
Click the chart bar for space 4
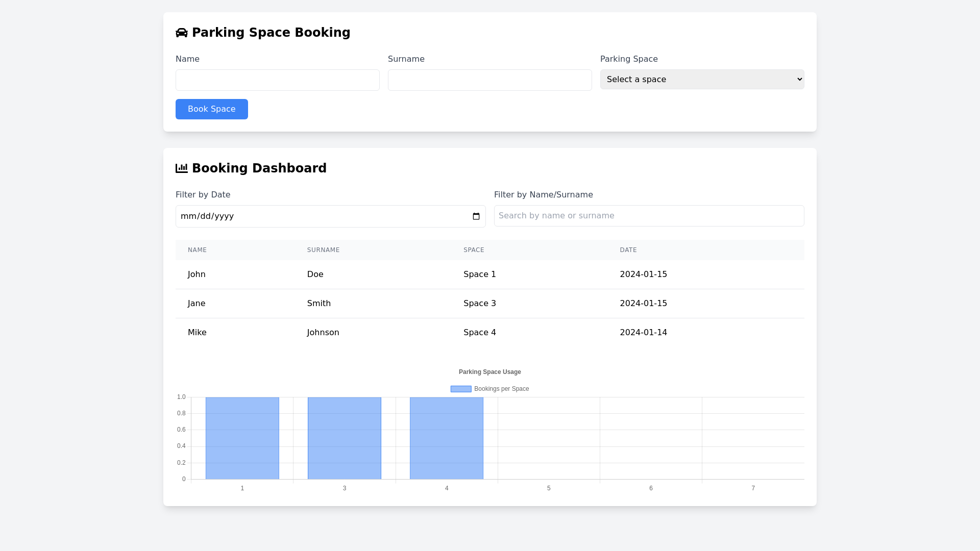coord(446,438)
